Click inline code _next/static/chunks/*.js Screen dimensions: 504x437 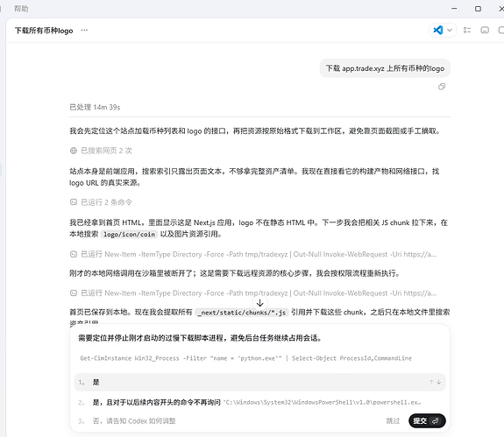click(x=242, y=313)
